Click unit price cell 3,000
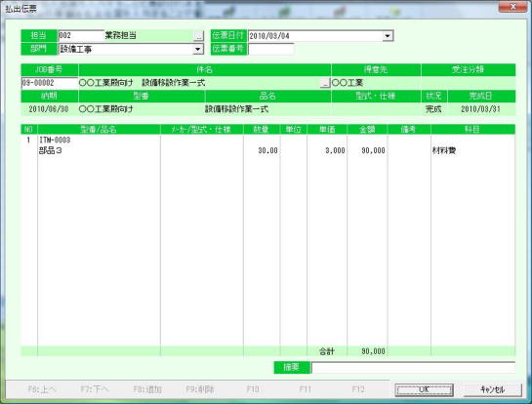 point(335,150)
